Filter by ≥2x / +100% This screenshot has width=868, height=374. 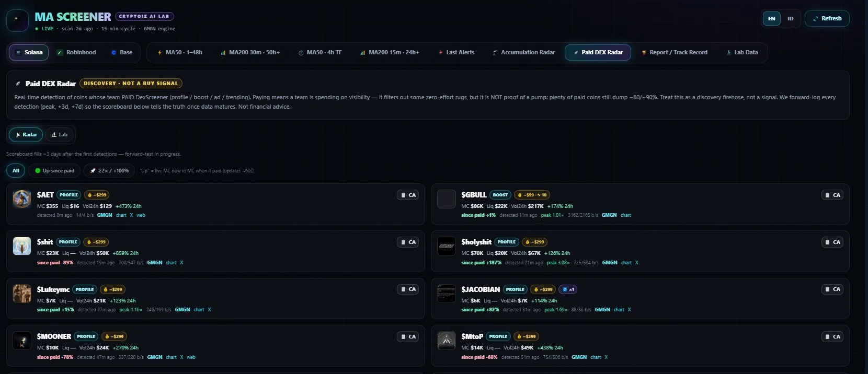click(109, 171)
